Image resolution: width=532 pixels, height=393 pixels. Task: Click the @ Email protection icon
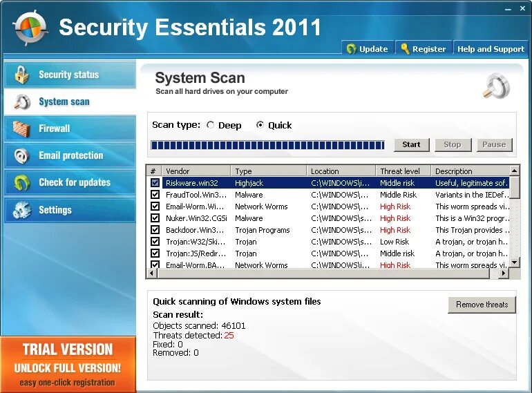(x=21, y=155)
